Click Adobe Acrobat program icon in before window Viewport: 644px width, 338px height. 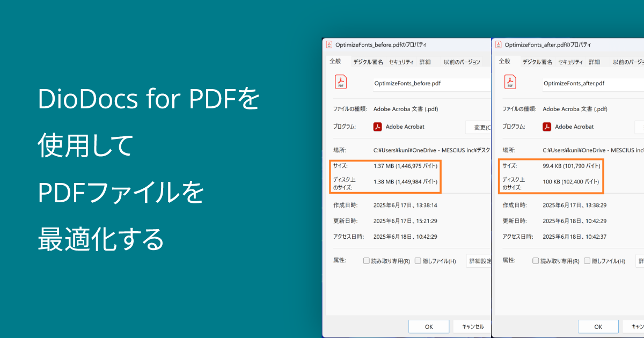point(378,127)
